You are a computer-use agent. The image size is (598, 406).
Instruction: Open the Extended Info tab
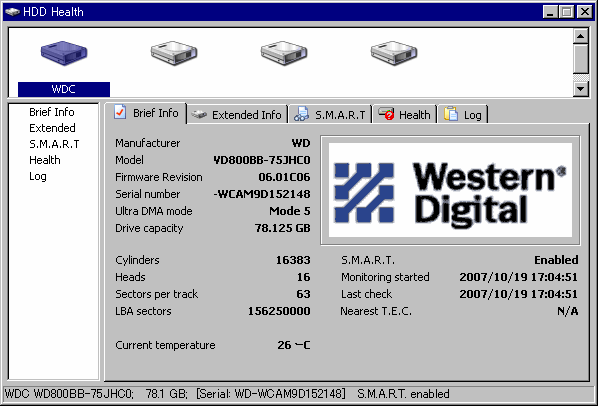pos(237,114)
